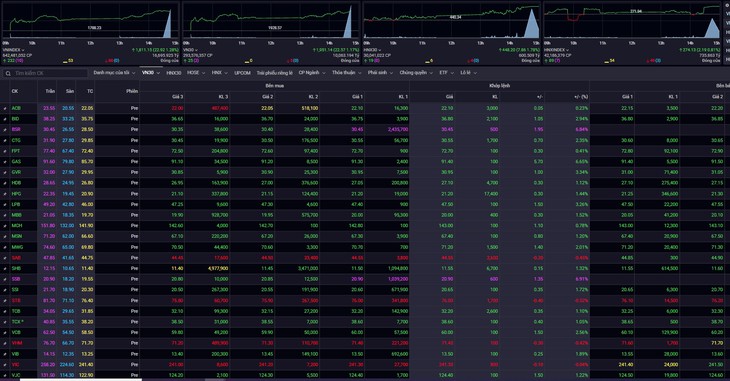Screen dimensions: 730x381
Task: Pin the MBB stock row
Action: (5, 215)
